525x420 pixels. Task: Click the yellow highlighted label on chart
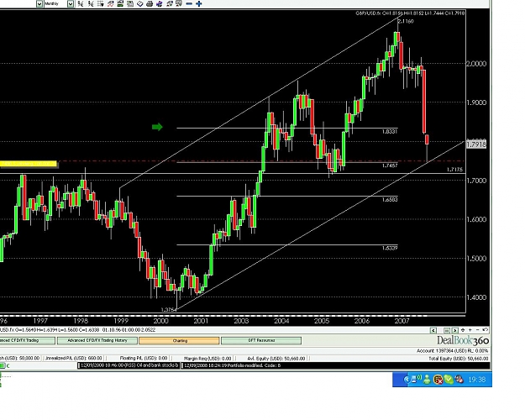(29, 164)
